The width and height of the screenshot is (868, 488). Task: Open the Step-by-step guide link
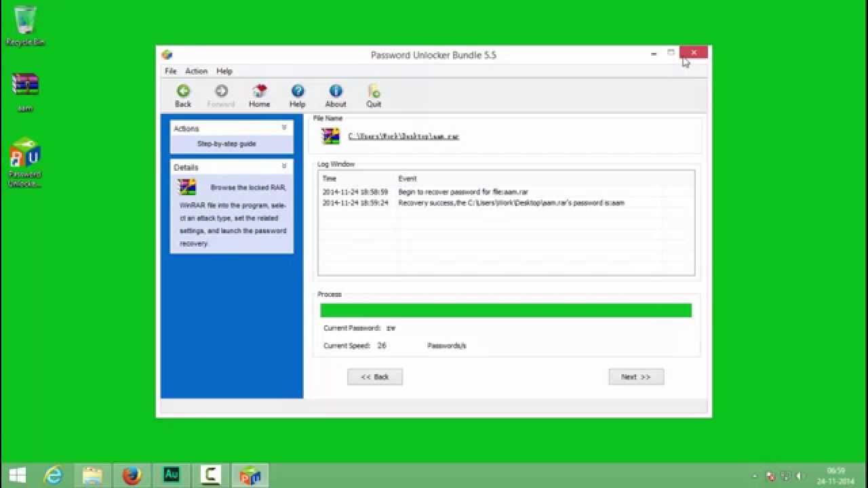(x=226, y=144)
